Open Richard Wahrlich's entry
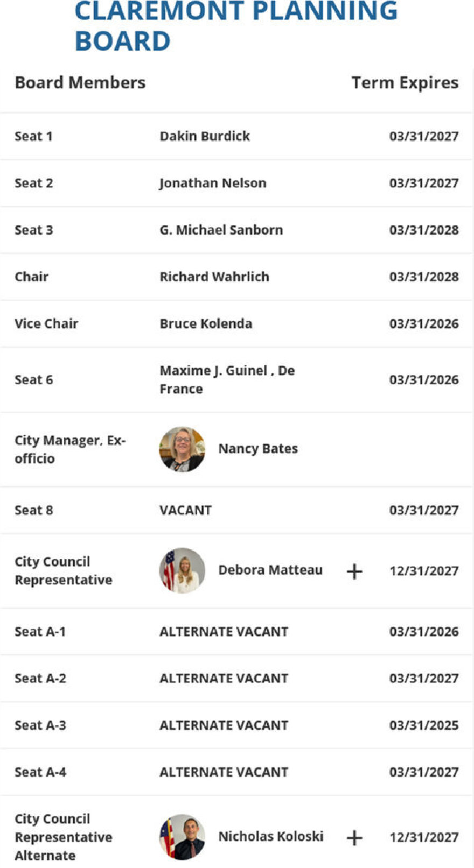The image size is (474, 868). (214, 277)
